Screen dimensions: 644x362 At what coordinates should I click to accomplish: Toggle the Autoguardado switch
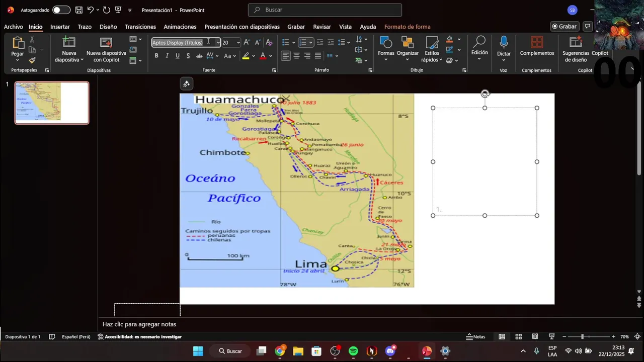pyautogui.click(x=61, y=10)
